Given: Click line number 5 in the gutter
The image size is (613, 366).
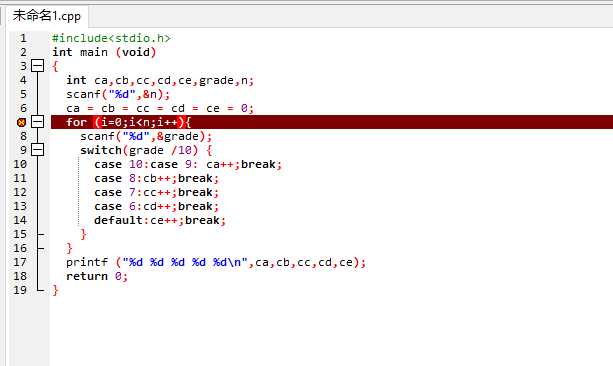Looking at the screenshot, I should 23,94.
